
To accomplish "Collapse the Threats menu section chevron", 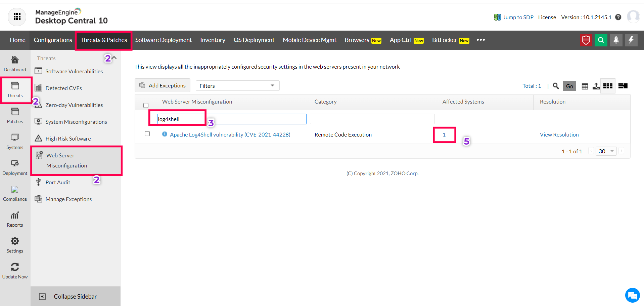I will pyautogui.click(x=114, y=58).
